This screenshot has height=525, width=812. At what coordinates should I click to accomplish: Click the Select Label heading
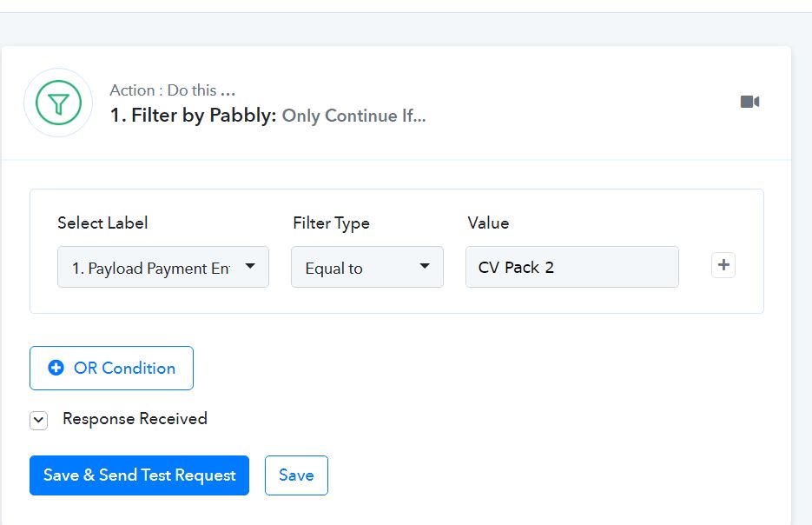pos(102,223)
